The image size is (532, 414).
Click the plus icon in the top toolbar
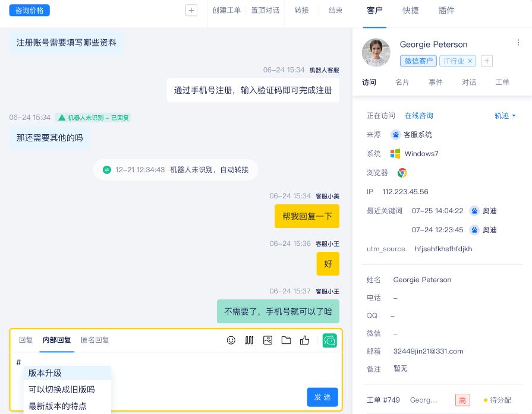click(191, 10)
